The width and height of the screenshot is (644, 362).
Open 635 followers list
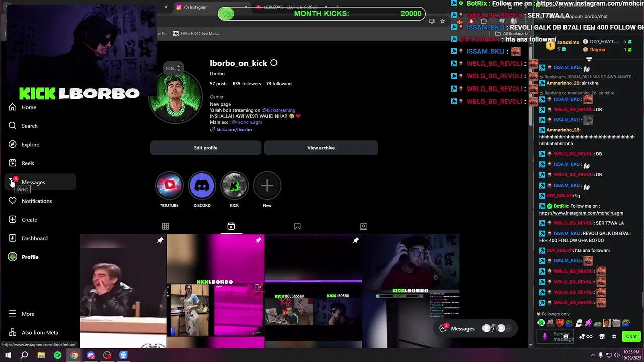(x=247, y=84)
